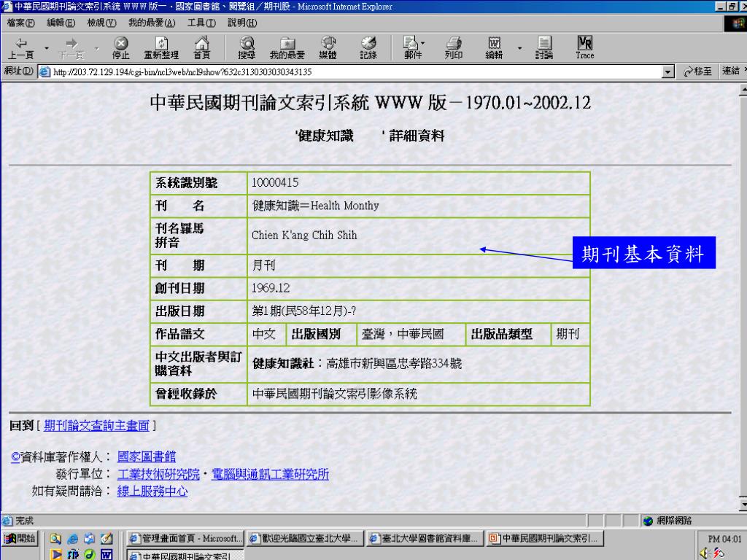Image resolution: width=747 pixels, height=560 pixels.
Task: Open the 線上服務中心 link
Action: click(152, 491)
